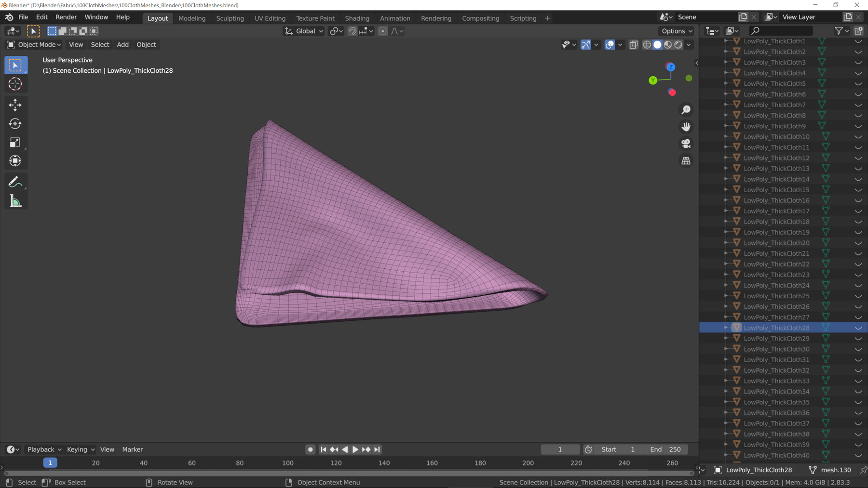Hide LowPoly_ThickCloth12 in the outliner
The width and height of the screenshot is (868, 488).
(x=858, y=158)
